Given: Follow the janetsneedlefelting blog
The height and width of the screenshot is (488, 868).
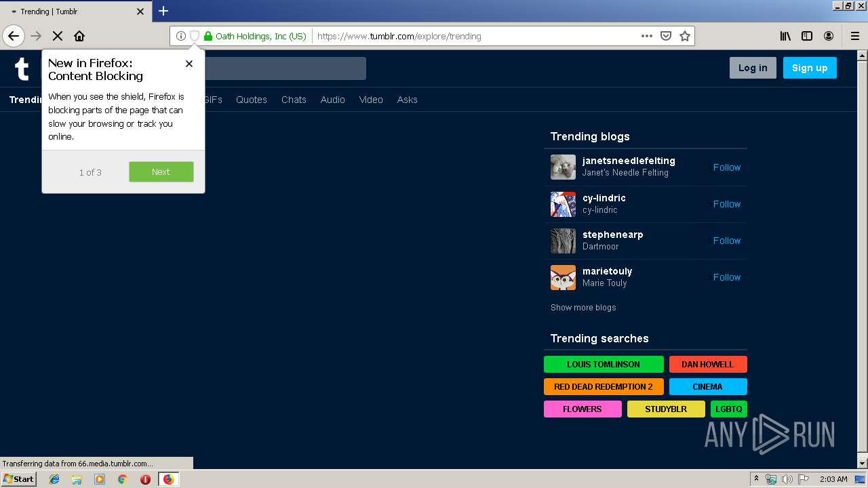Looking at the screenshot, I should click(x=726, y=167).
